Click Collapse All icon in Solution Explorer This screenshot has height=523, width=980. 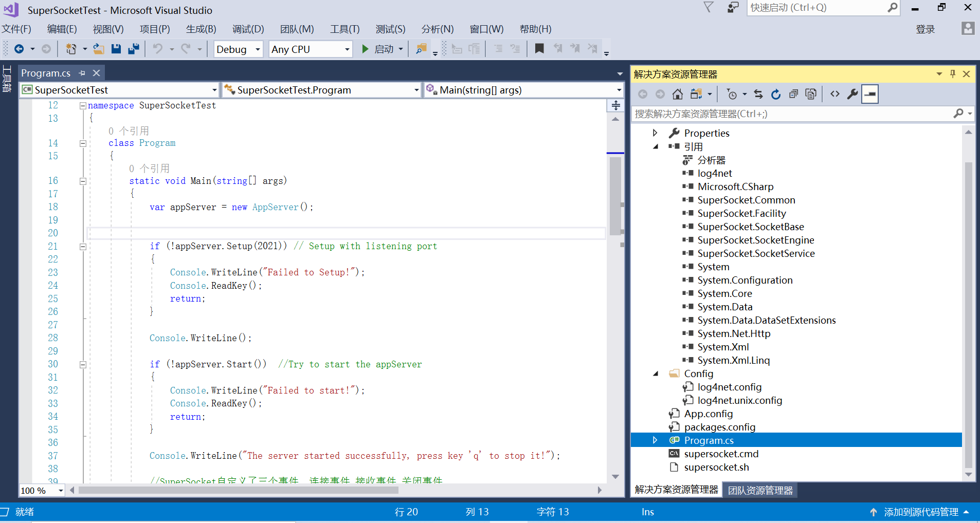[793, 94]
